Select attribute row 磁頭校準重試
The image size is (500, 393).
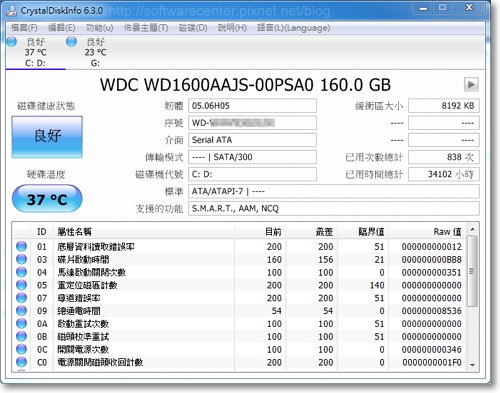(240, 336)
